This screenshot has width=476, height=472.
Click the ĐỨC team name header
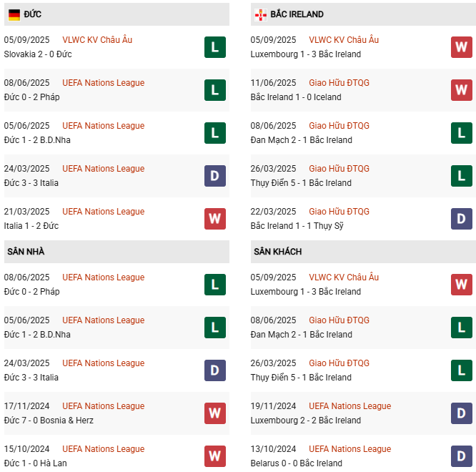[32, 14]
